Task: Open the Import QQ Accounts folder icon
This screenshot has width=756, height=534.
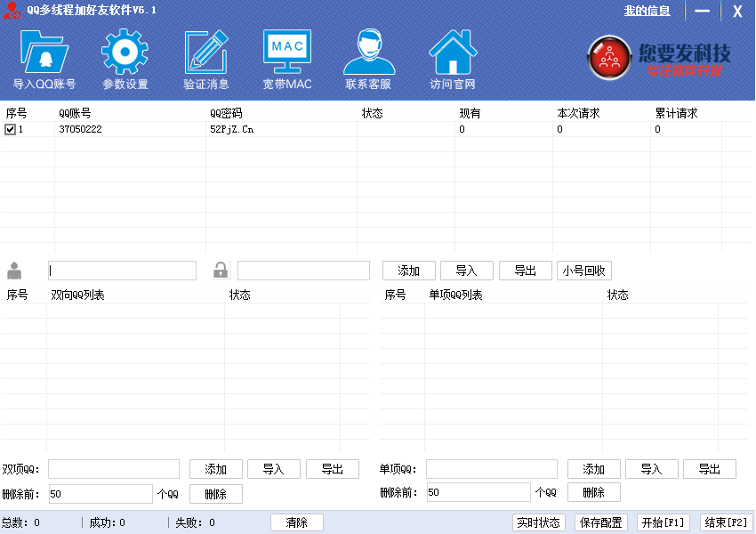Action: coord(44,53)
